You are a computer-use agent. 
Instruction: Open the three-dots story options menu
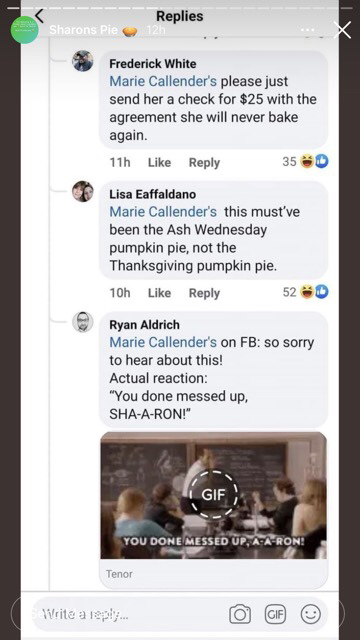click(x=308, y=30)
